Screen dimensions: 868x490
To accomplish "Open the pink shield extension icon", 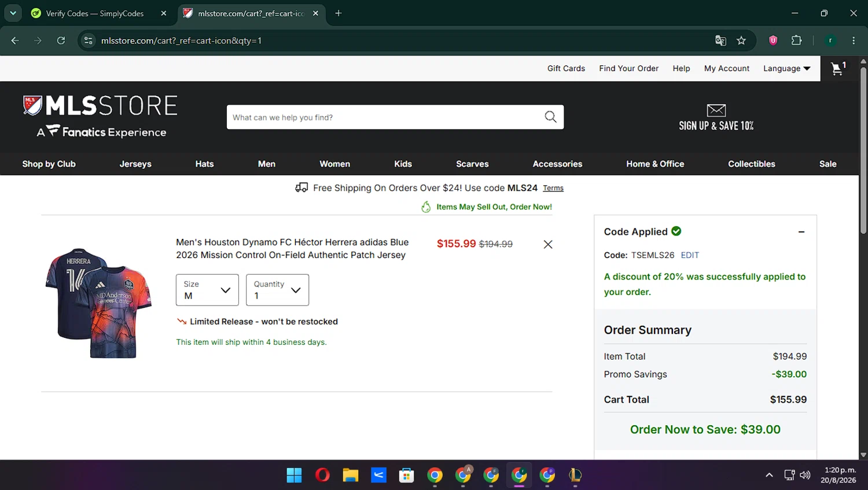I will [x=773, y=40].
